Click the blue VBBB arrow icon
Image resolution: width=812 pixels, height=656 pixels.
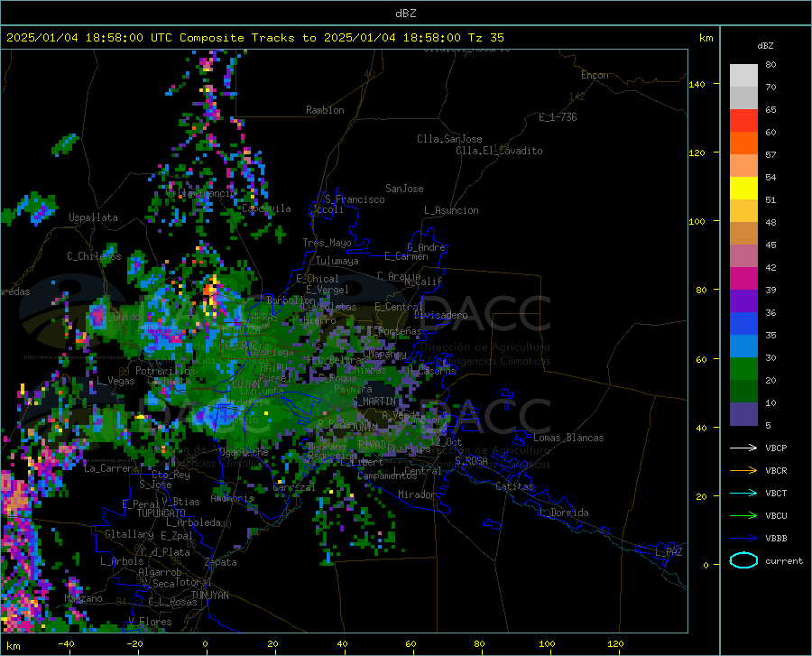pyautogui.click(x=743, y=539)
